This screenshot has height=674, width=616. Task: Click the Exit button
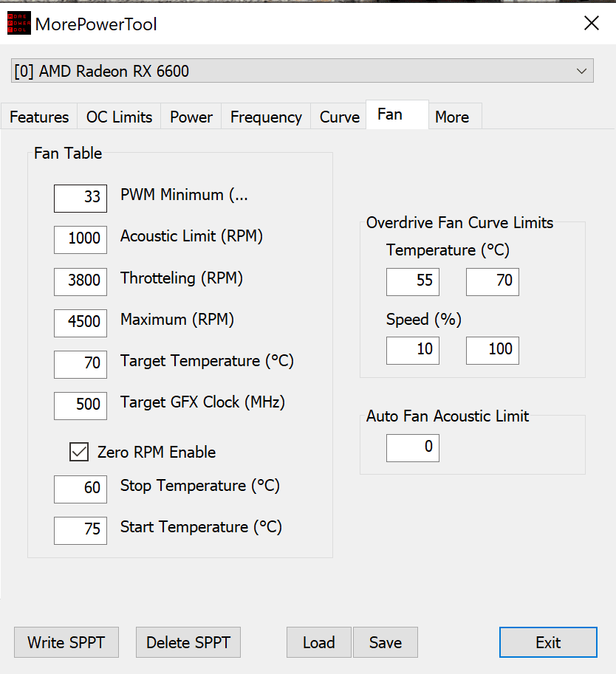click(548, 642)
